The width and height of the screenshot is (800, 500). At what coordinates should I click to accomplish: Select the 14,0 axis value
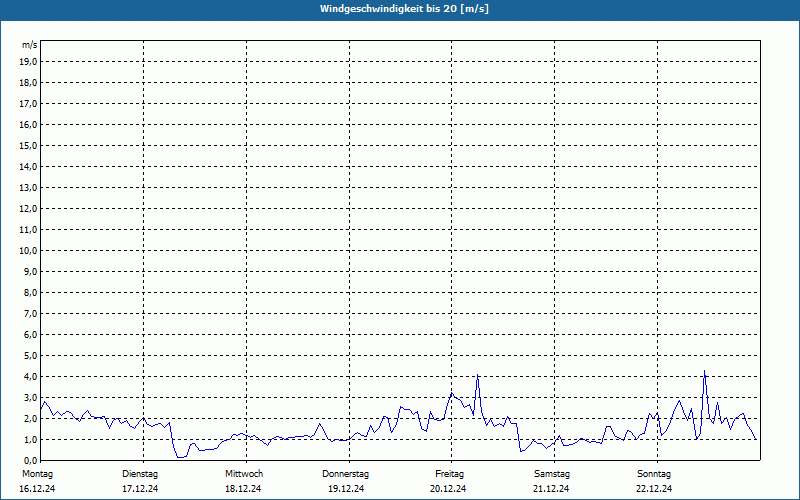[x=28, y=167]
